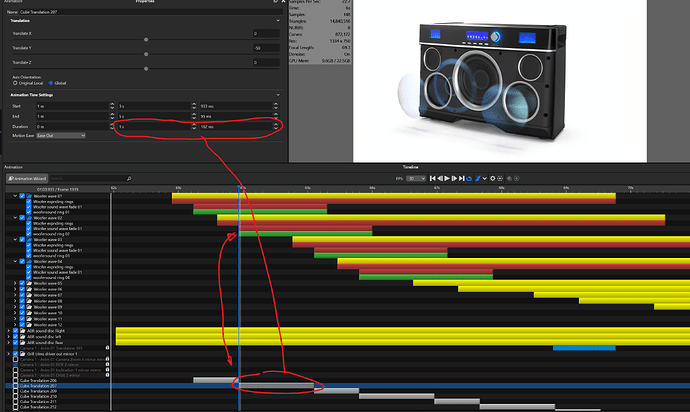Click folder icon of Woofer wave 01
Viewport: 690px width, 412px height.
tap(29, 196)
